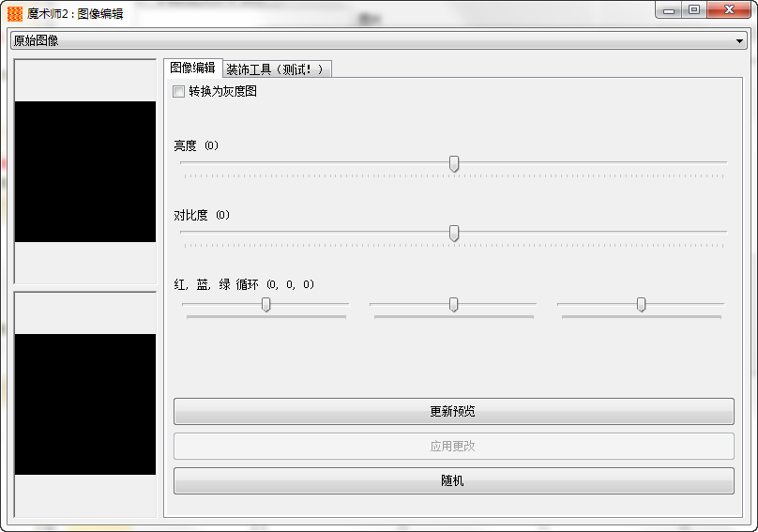
Task: Enable the 转换为灰度图 checkbox
Action: click(179, 91)
